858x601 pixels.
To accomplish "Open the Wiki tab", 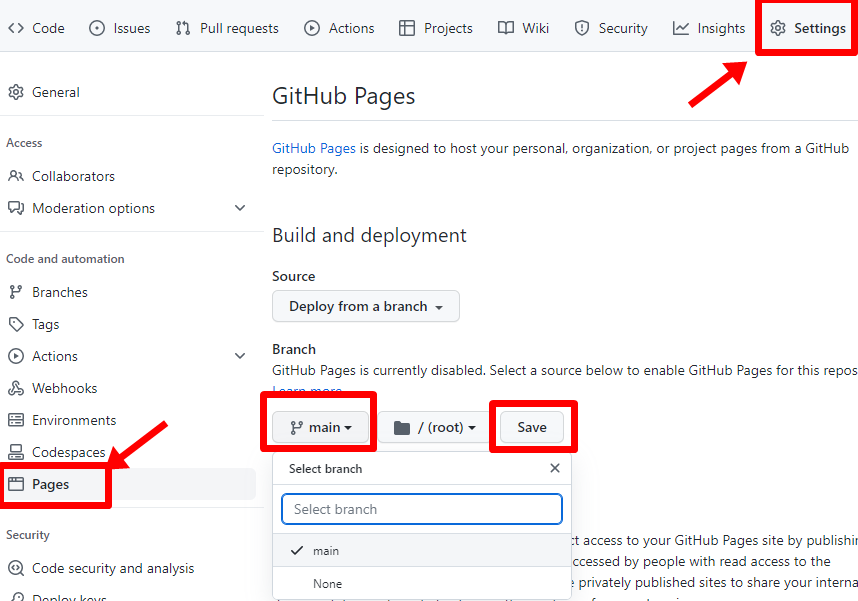I will click(523, 28).
